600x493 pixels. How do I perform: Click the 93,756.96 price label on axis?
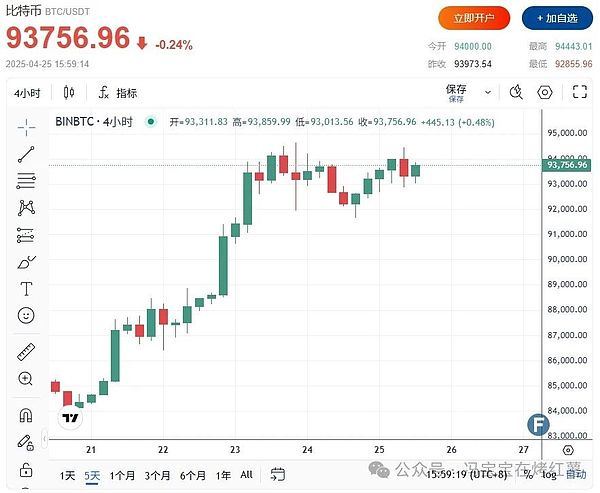click(x=567, y=165)
